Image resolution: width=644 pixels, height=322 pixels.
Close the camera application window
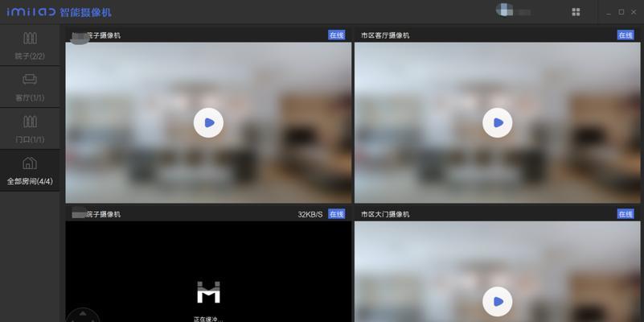(634, 12)
